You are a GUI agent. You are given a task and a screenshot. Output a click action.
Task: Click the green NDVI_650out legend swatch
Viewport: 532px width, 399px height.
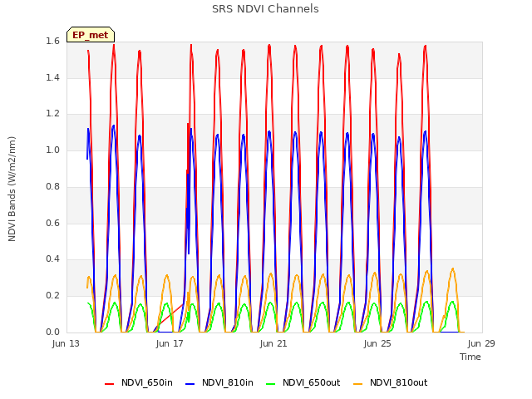pyautogui.click(x=270, y=384)
